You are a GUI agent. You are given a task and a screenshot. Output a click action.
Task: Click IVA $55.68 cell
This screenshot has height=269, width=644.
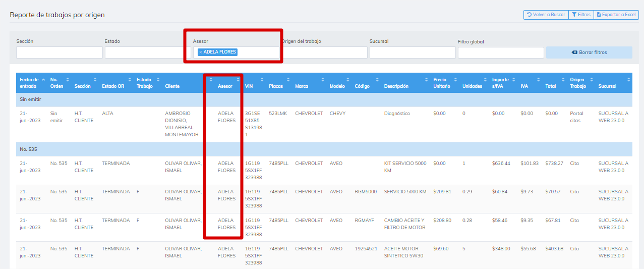coord(528,249)
